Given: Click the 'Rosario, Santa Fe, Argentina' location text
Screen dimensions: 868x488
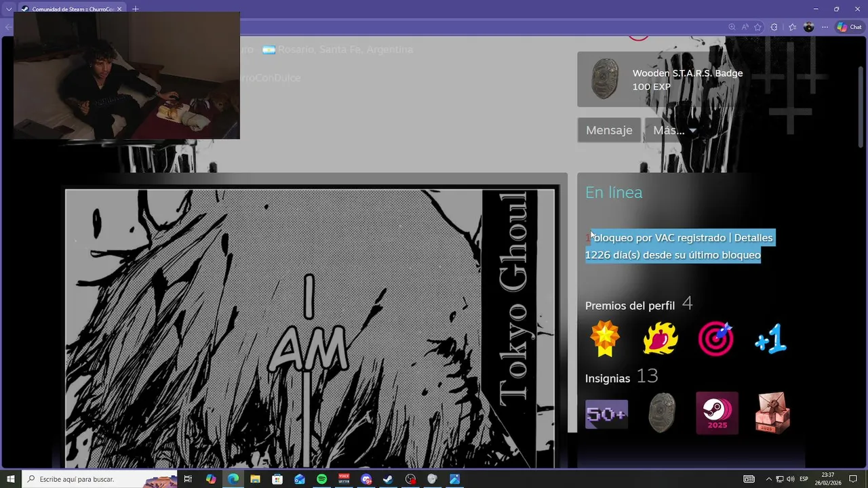Looking at the screenshot, I should [345, 49].
